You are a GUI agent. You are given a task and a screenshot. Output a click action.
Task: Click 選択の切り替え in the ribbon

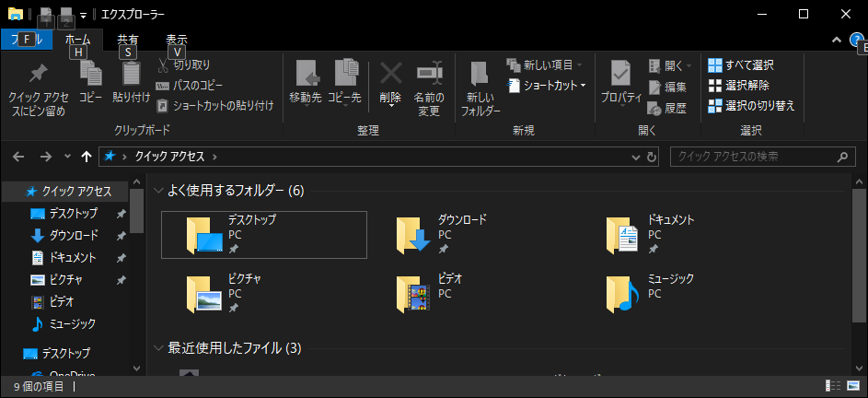[x=752, y=105]
